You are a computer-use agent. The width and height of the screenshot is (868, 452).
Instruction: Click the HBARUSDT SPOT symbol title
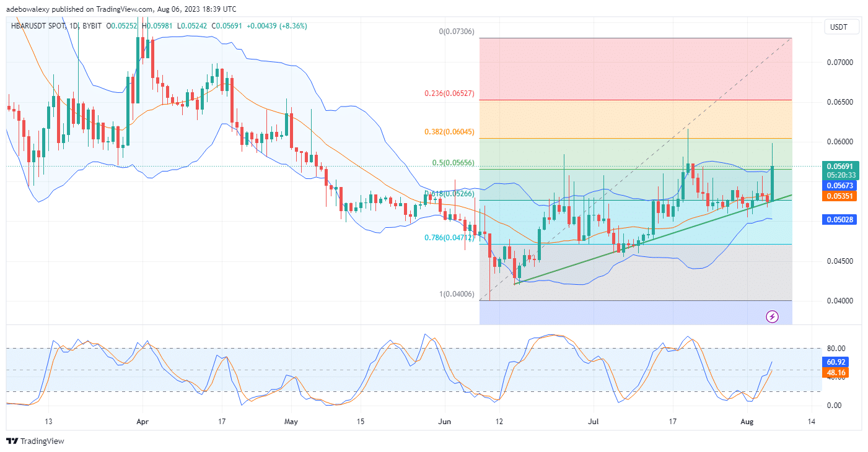click(40, 26)
